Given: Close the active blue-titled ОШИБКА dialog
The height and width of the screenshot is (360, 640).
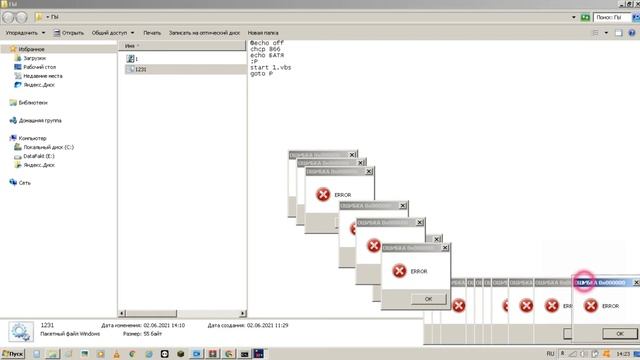Looking at the screenshot, I should (x=636, y=282).
